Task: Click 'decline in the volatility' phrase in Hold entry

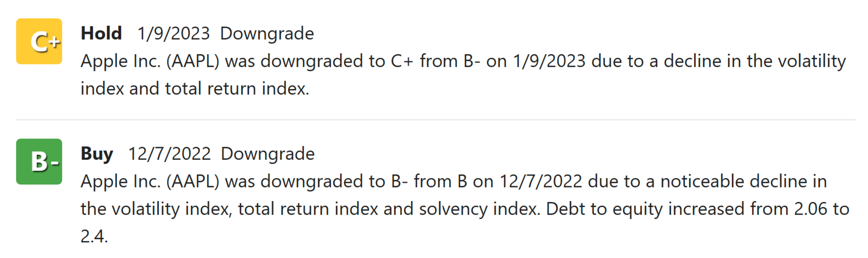Action: pos(755,62)
